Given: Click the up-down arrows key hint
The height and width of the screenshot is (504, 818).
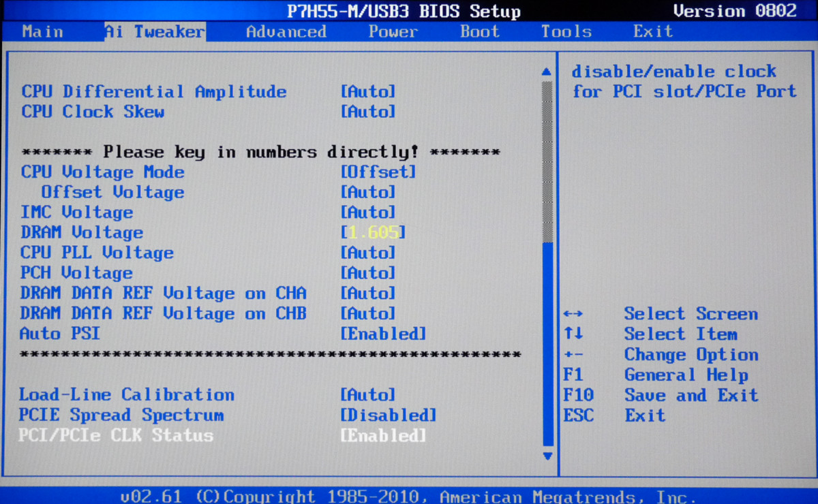Looking at the screenshot, I should [x=573, y=334].
